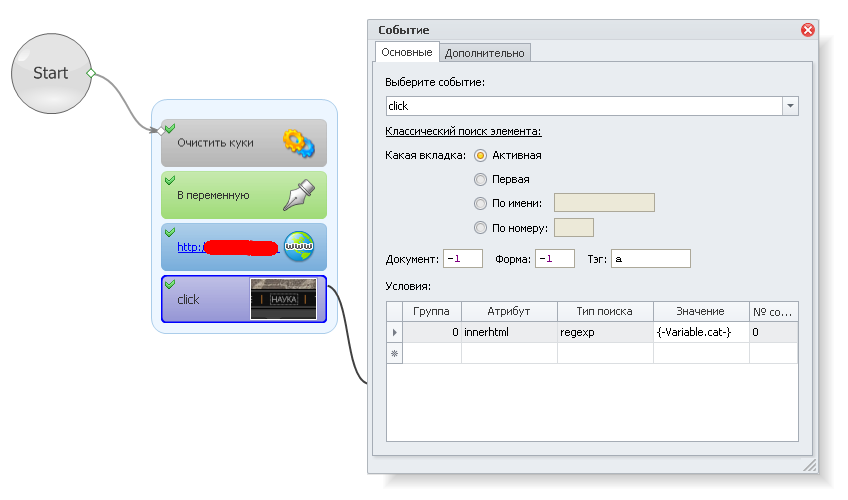Click the Классический поиск элемента link
Screen dimensions: 848x500
point(463,131)
